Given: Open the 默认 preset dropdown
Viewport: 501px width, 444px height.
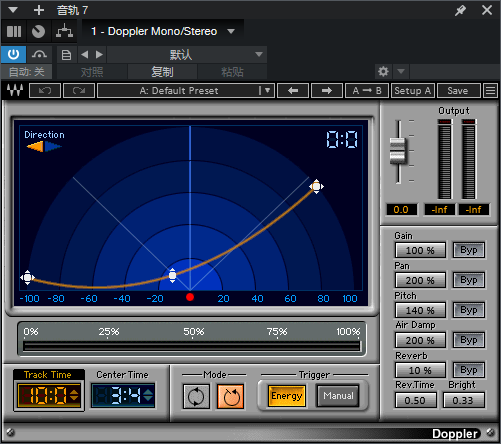Looking at the screenshot, I should tap(187, 54).
